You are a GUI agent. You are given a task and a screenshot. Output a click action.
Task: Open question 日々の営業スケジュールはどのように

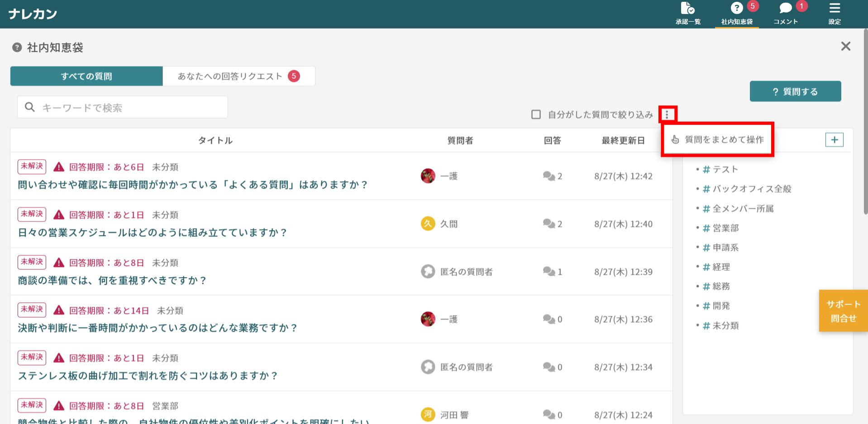click(x=152, y=232)
